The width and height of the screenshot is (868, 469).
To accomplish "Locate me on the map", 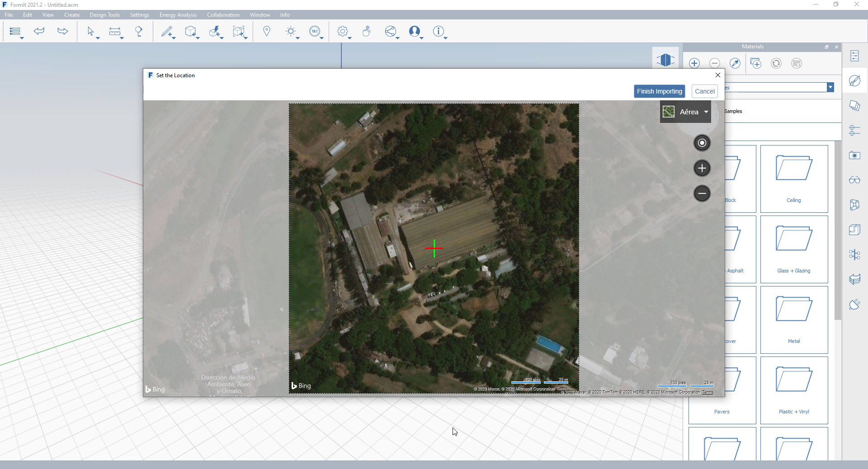I will coord(702,143).
